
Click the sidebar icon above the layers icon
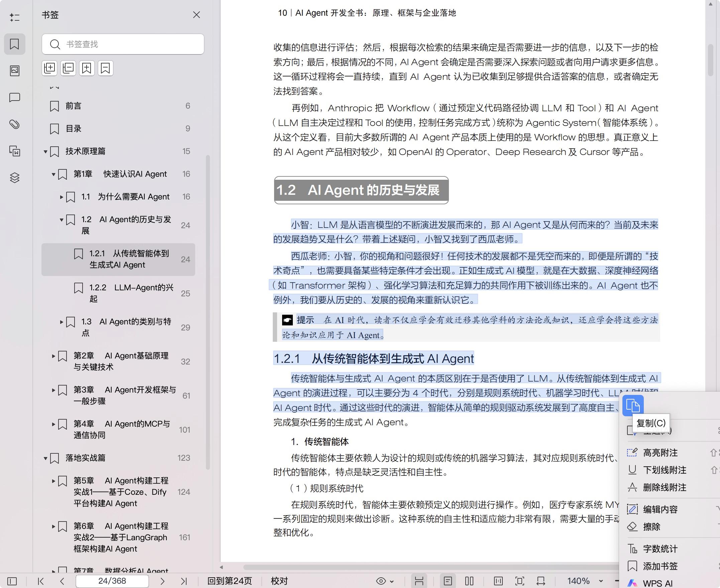point(15,151)
